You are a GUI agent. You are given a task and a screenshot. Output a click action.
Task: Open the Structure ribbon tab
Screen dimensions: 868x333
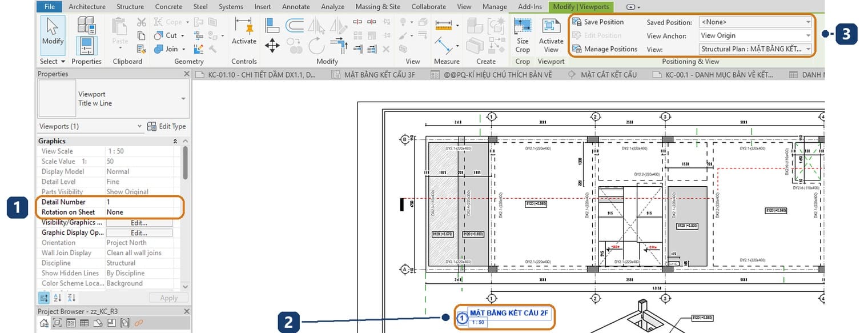pyautogui.click(x=130, y=7)
